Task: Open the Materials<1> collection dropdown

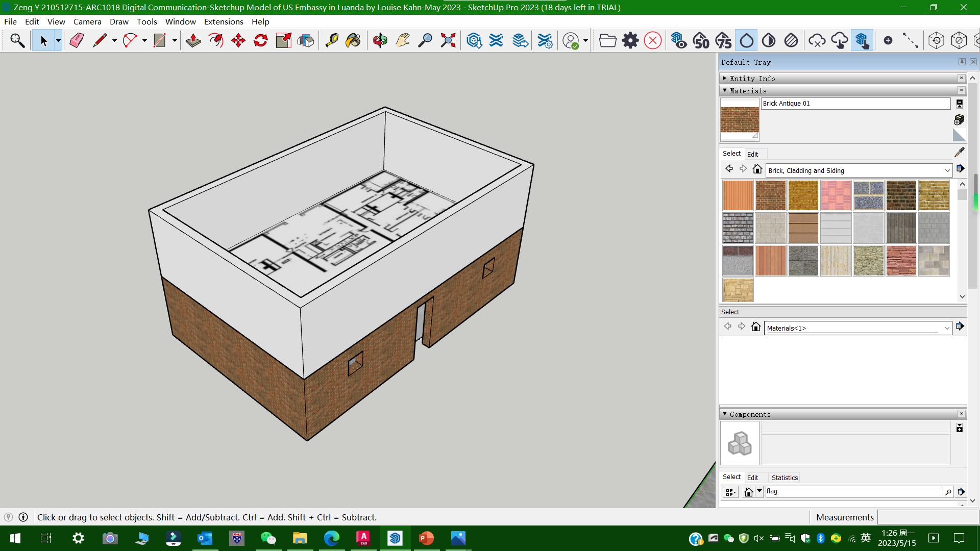Action: coord(946,328)
